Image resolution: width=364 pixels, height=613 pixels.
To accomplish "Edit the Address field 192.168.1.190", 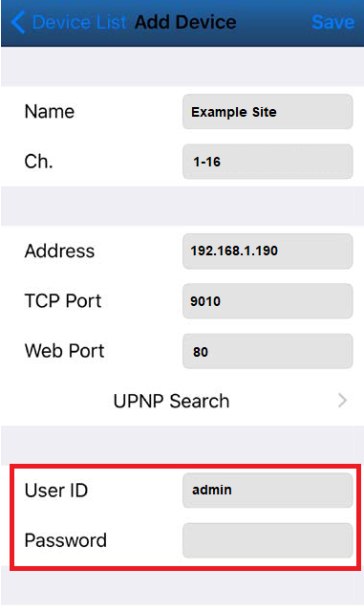I will pyautogui.click(x=268, y=251).
